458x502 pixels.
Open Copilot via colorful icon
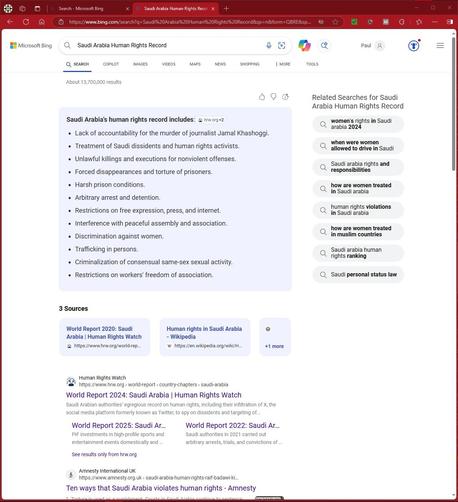tap(304, 45)
